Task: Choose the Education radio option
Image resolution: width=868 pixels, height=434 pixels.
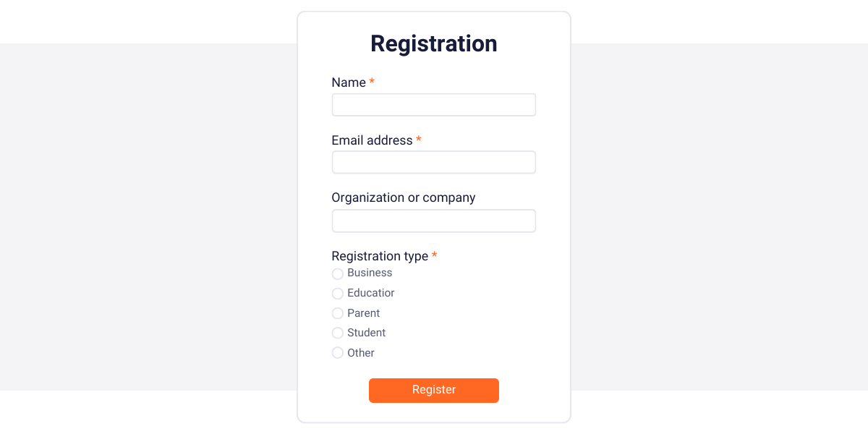Action: point(337,293)
